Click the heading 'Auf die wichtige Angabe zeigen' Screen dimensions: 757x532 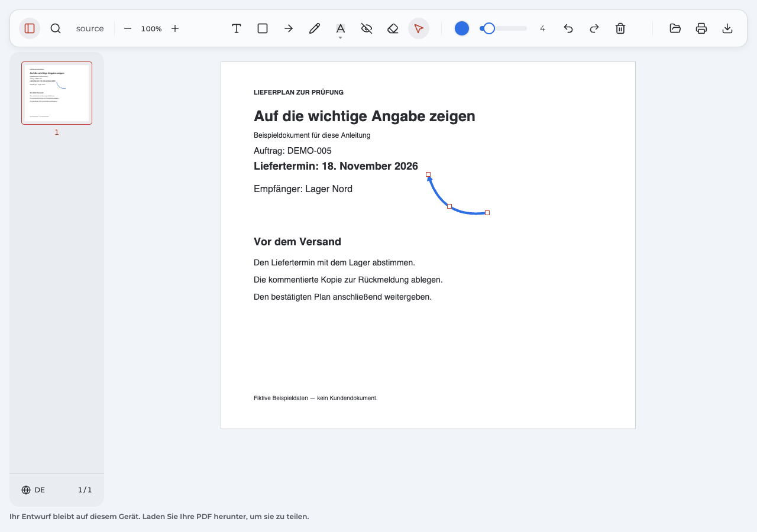coord(364,116)
